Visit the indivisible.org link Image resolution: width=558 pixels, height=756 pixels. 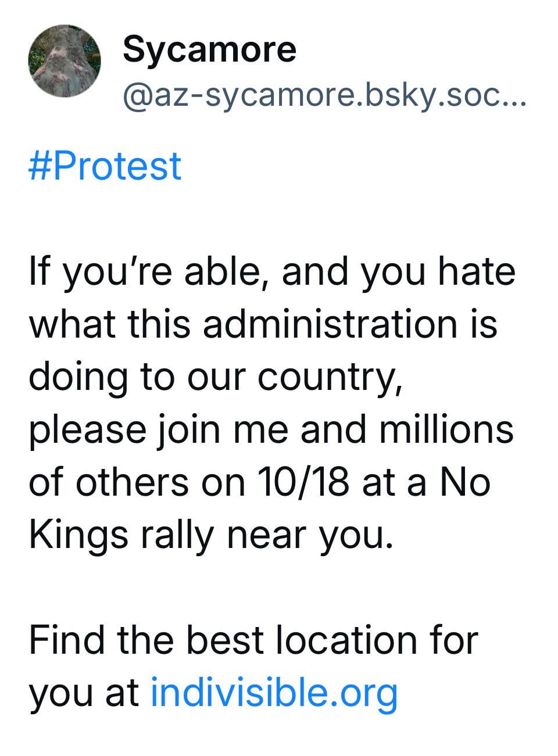[x=274, y=692]
